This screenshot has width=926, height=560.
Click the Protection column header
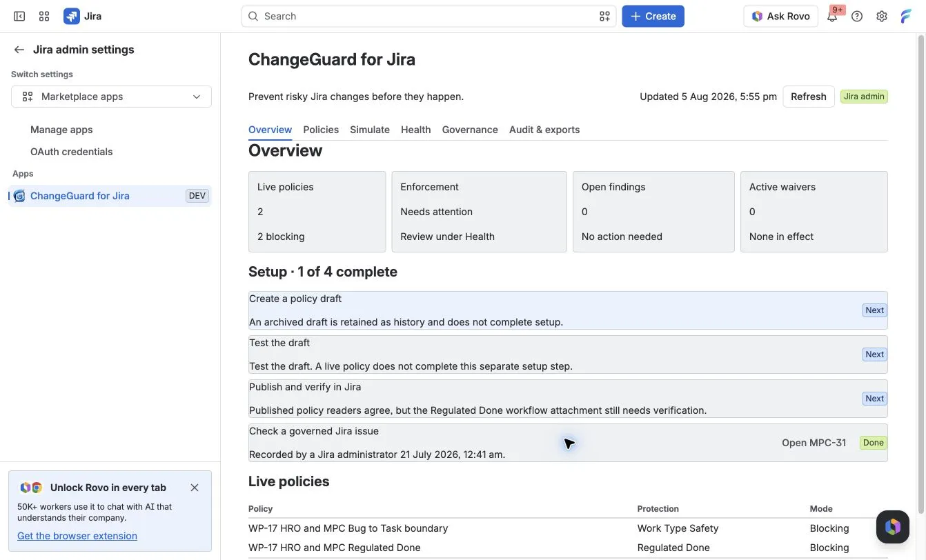(x=658, y=509)
